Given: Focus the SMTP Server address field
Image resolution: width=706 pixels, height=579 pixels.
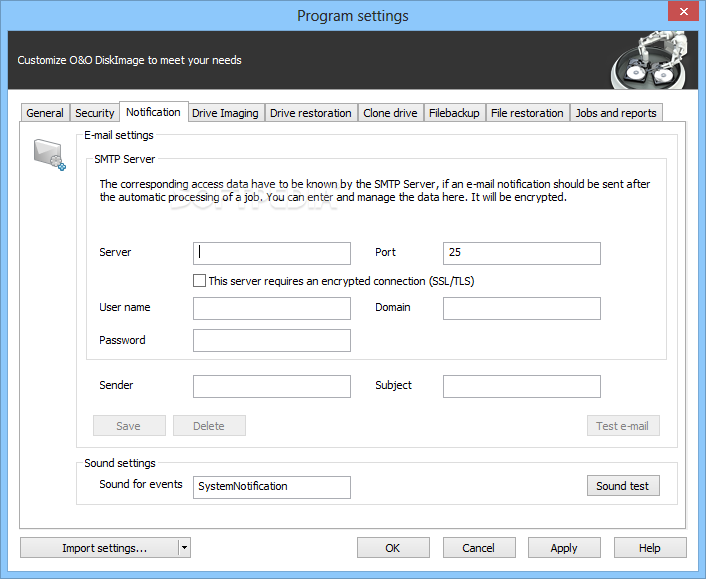Looking at the screenshot, I should [x=272, y=253].
